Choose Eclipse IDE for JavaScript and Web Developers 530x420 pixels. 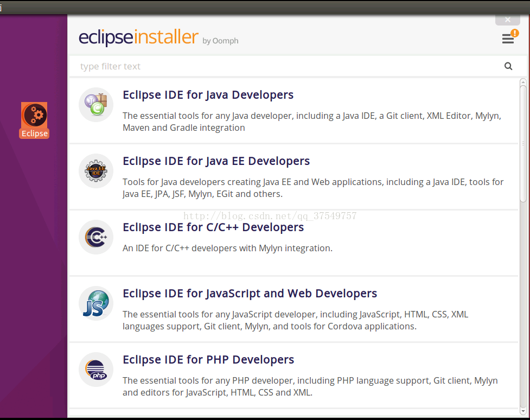(x=293, y=309)
